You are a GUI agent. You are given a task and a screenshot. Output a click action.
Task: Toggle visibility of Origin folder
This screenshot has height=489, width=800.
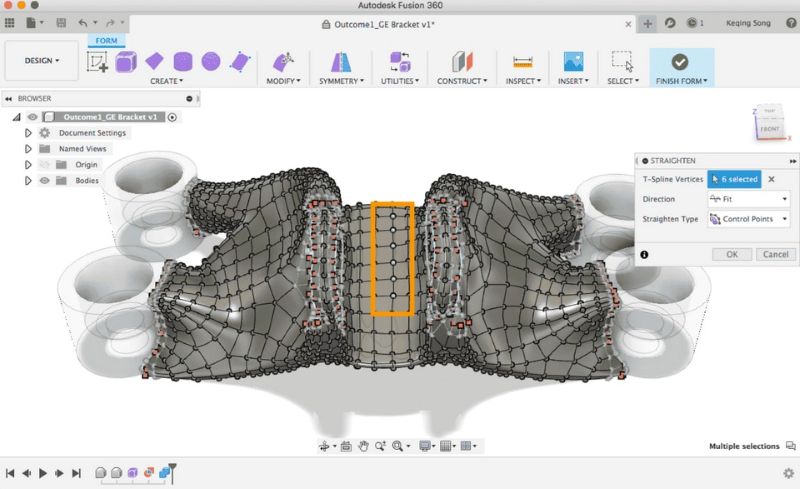click(44, 164)
